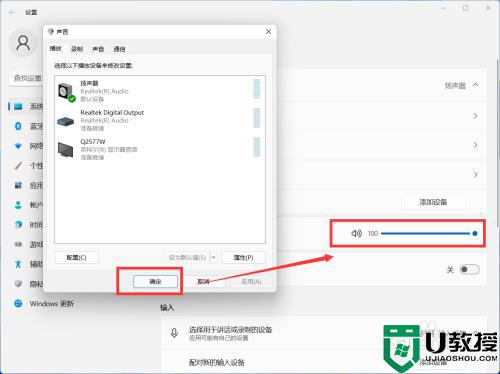Click the 取消 button
Image resolution: width=500 pixels, height=374 pixels.
204,282
